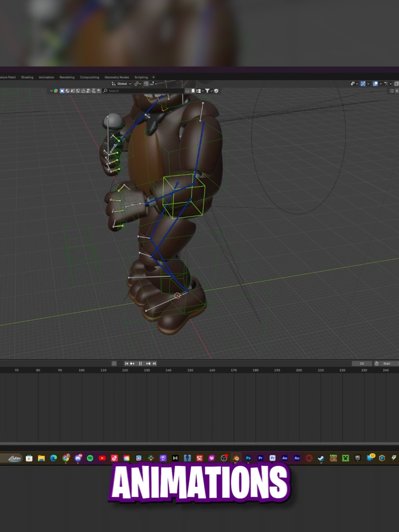Image resolution: width=399 pixels, height=532 pixels.
Task: Click the bookmark icon next to search
Action: coord(193,91)
